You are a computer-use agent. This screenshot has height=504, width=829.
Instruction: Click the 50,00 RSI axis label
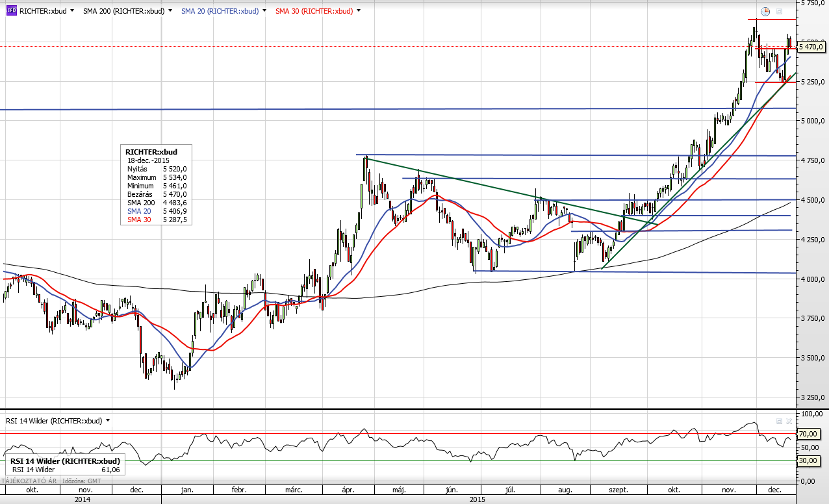click(810, 447)
